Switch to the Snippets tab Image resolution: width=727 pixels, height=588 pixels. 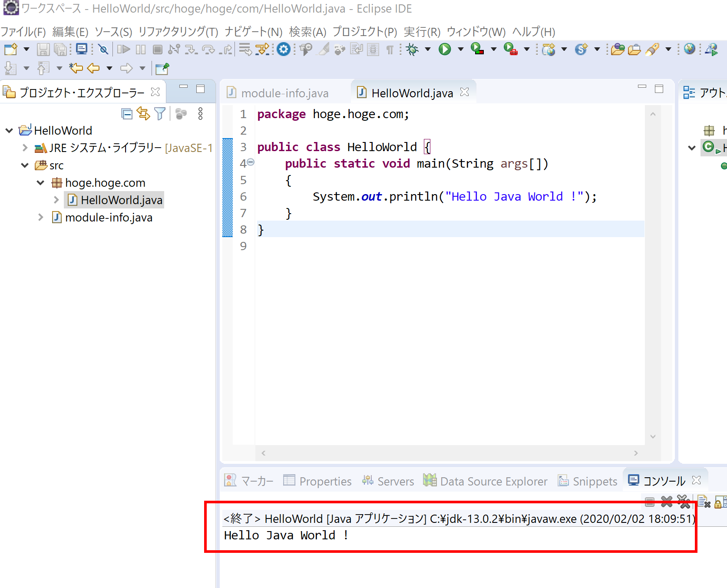[588, 481]
